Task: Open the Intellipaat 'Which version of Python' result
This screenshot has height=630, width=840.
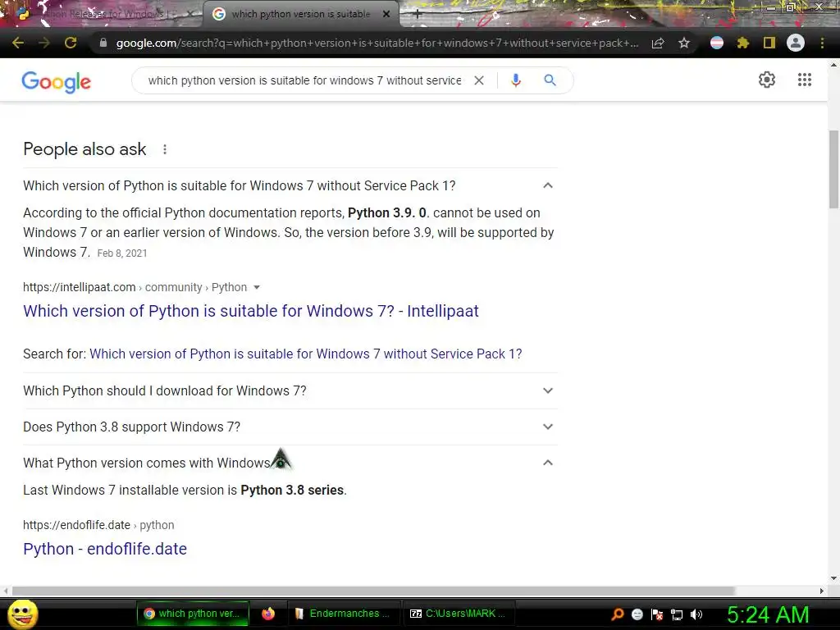Action: point(251,311)
